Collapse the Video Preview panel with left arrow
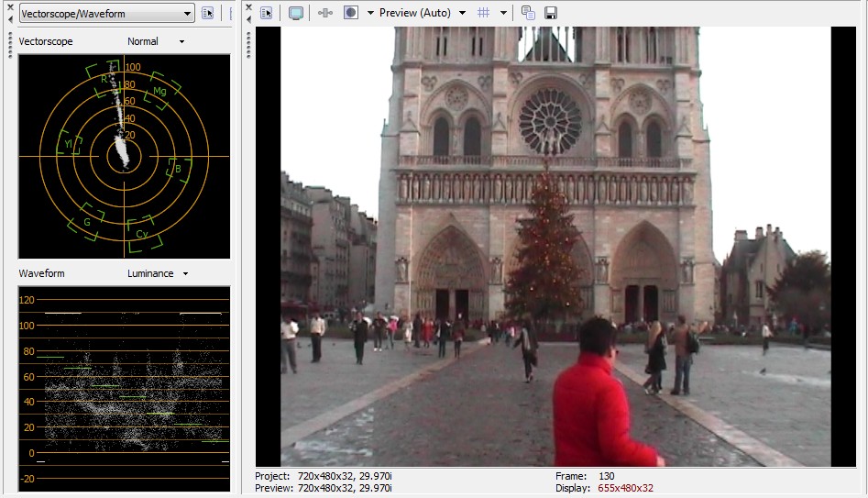Image resolution: width=868 pixels, height=498 pixels. 249,19
